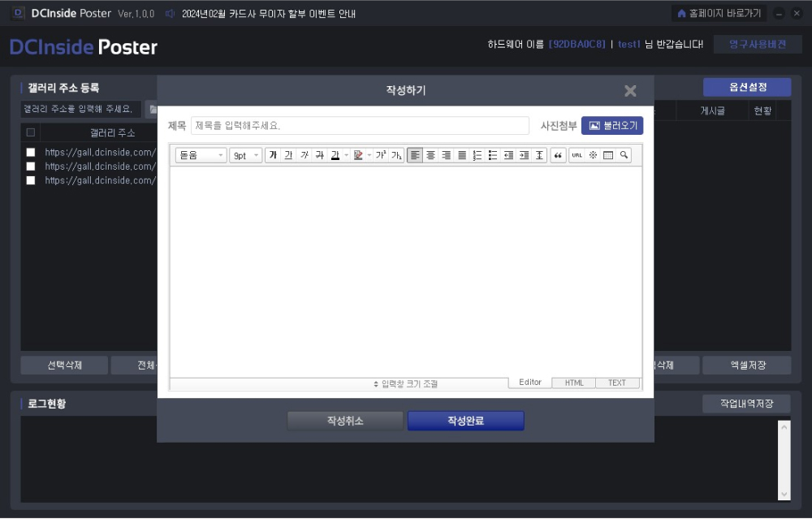The height and width of the screenshot is (519, 812).
Task: Click the finish writing blue button
Action: (465, 421)
